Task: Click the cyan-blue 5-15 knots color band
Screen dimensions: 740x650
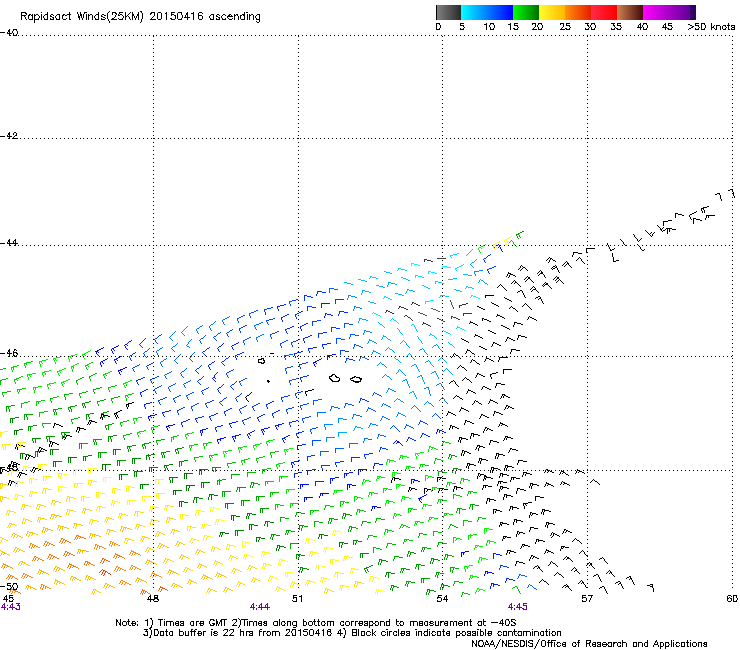Action: tap(487, 12)
